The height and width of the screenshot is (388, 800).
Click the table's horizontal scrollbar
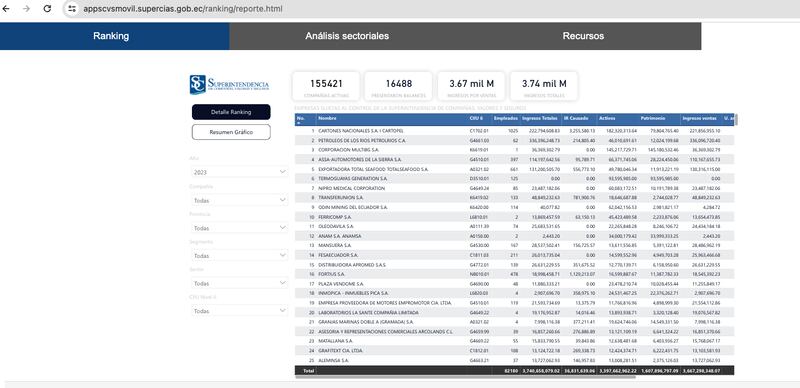(465, 377)
